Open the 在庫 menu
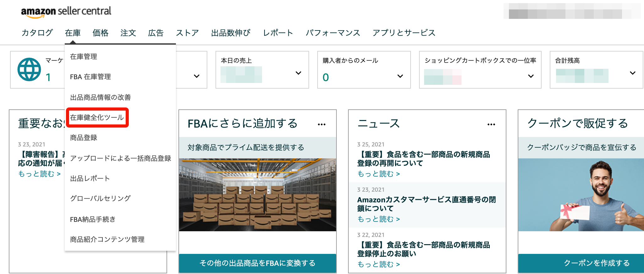Image resolution: width=644 pixels, height=274 pixels. (73, 33)
